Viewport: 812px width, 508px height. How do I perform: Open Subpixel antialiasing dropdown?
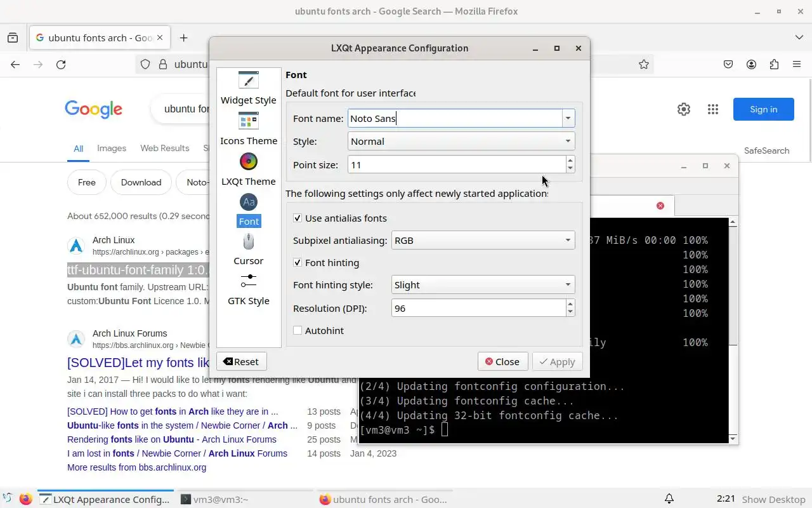click(483, 240)
